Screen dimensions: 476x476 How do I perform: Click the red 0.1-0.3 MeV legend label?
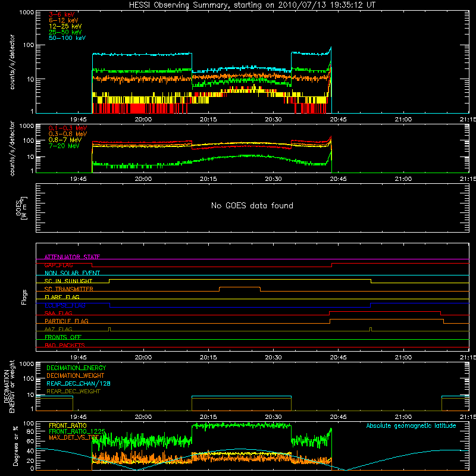coord(68,128)
